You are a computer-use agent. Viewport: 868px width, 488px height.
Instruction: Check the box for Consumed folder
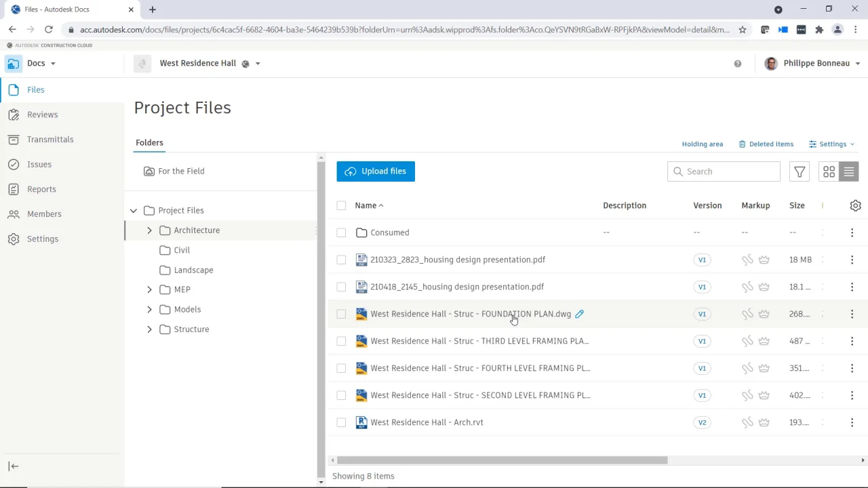point(341,232)
